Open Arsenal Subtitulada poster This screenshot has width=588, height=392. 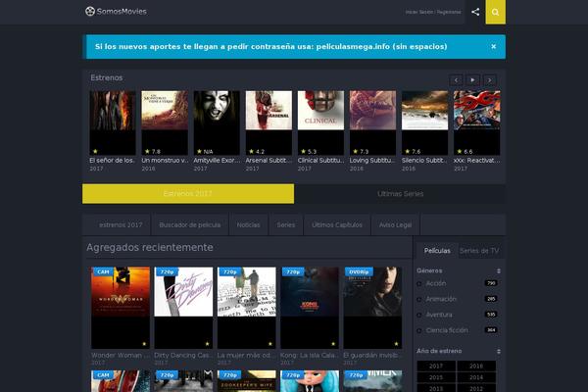pos(269,122)
